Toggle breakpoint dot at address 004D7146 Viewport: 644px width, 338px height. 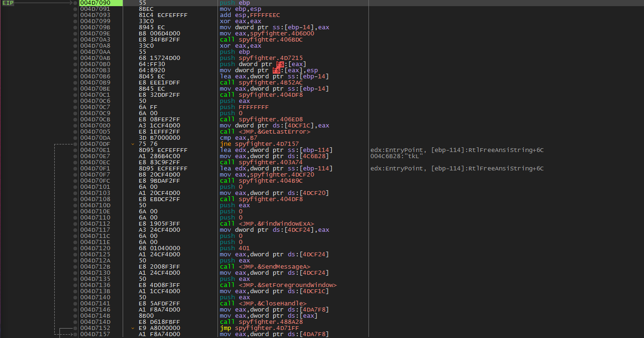pos(75,310)
